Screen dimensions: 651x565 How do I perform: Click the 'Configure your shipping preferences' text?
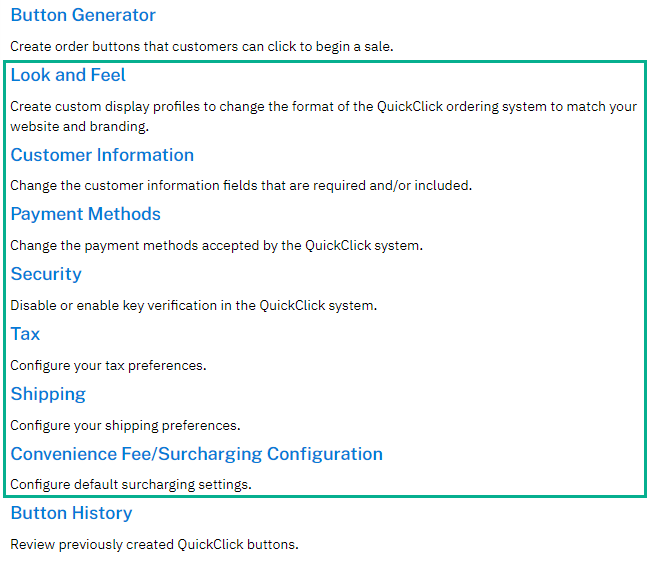125,426
